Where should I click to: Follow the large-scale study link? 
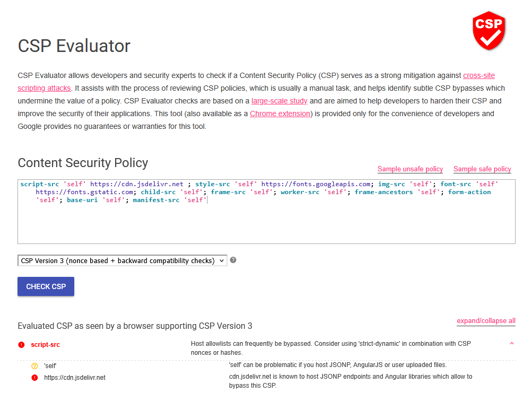click(x=280, y=101)
